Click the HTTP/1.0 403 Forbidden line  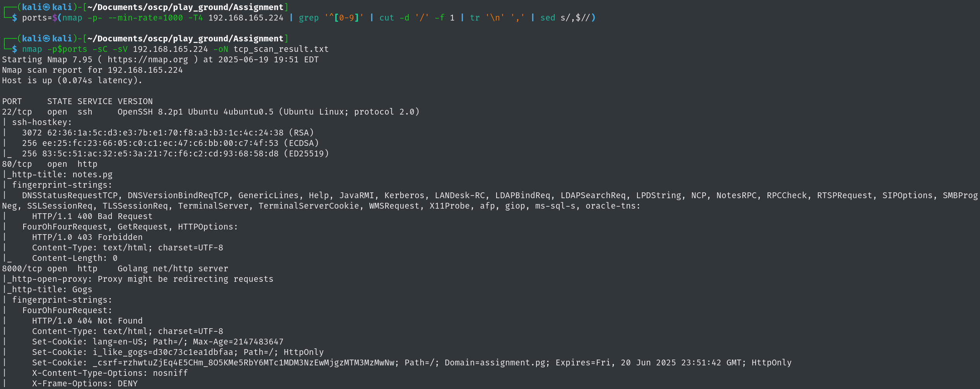click(87, 237)
